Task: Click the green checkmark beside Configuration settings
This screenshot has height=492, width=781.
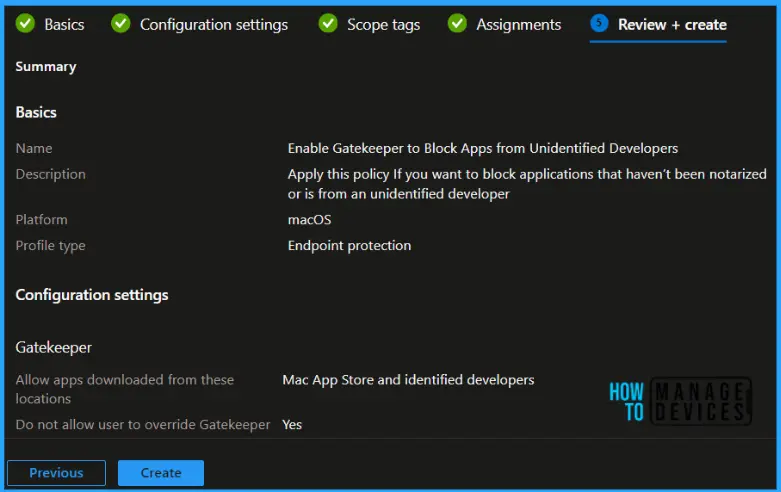Action: tap(121, 23)
